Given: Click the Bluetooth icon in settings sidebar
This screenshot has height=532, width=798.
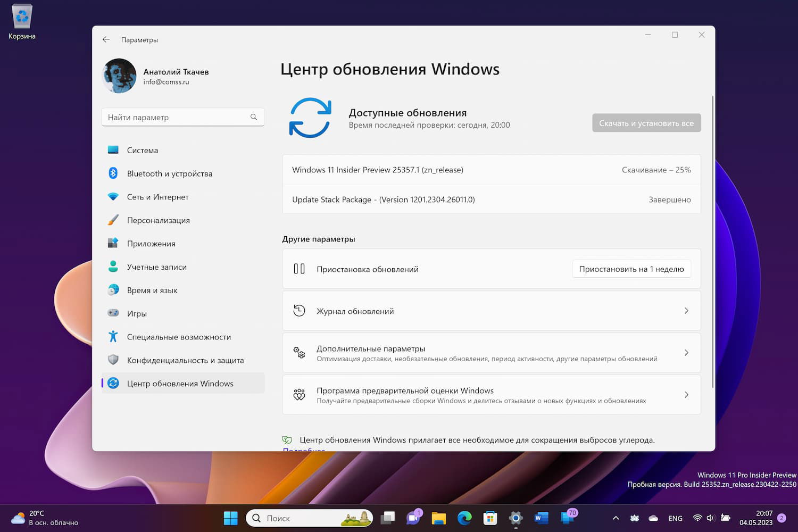Looking at the screenshot, I should 113,173.
